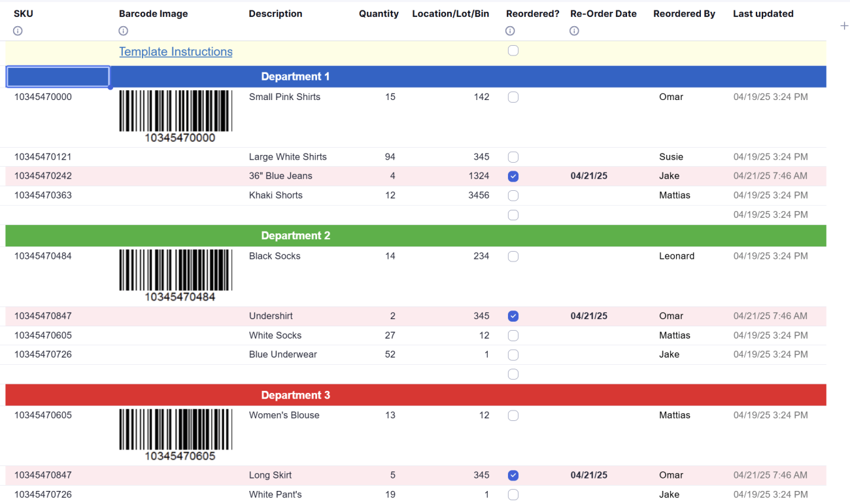Uncheck Reordered for the Undershirt row
The image size is (850, 504).
pos(513,316)
